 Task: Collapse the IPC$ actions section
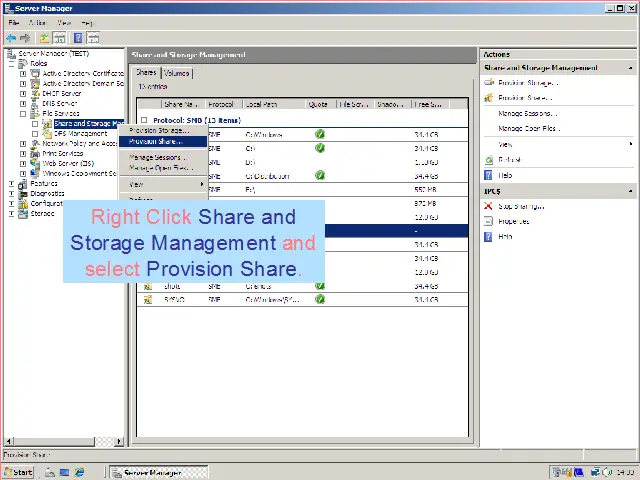coord(631,191)
